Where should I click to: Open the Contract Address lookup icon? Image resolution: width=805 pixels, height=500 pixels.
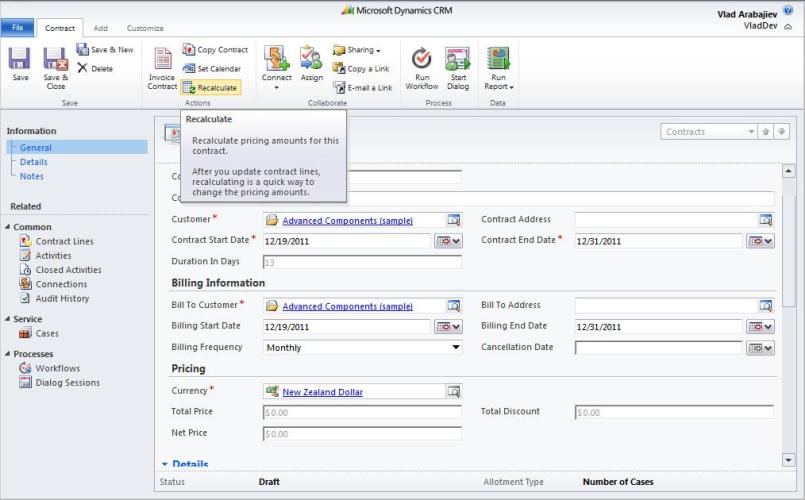tap(765, 220)
